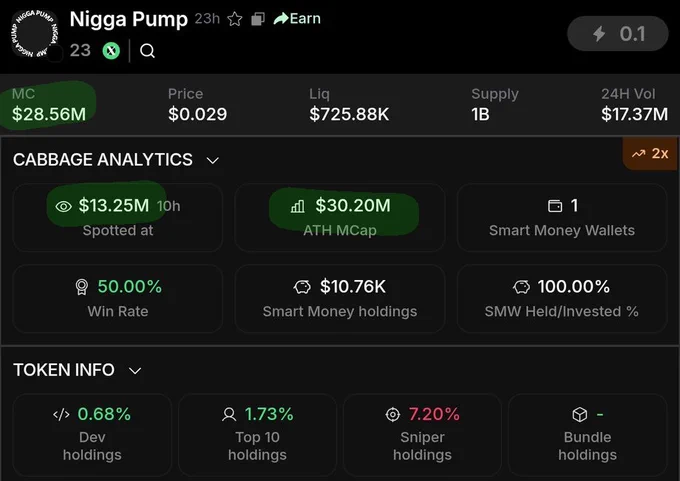
Task: Click the magnifying glass search icon
Action: pyautogui.click(x=147, y=51)
